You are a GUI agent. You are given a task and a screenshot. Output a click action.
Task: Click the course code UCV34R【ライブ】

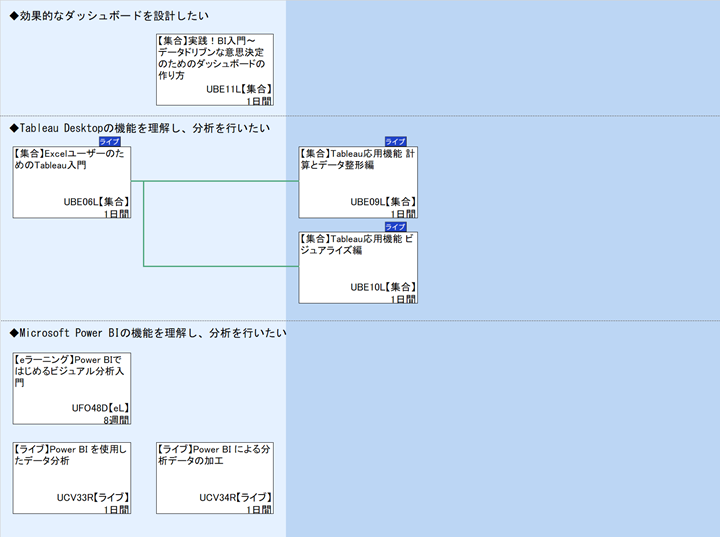pyautogui.click(x=236, y=497)
